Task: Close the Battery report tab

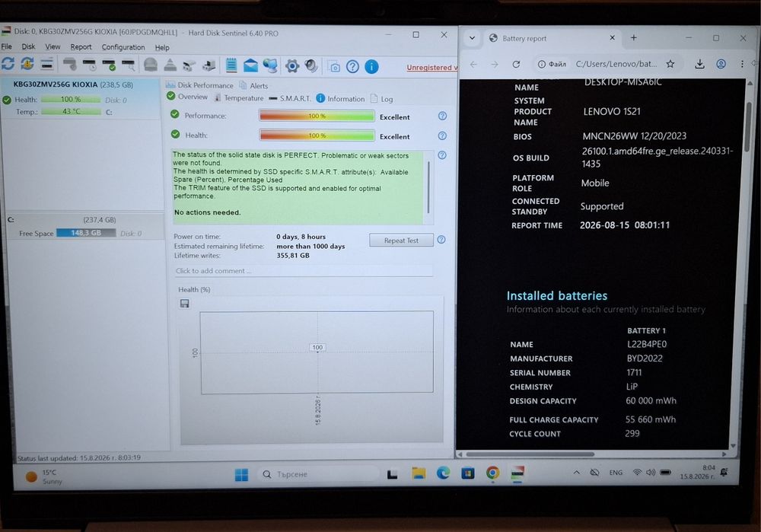Action: [612, 37]
